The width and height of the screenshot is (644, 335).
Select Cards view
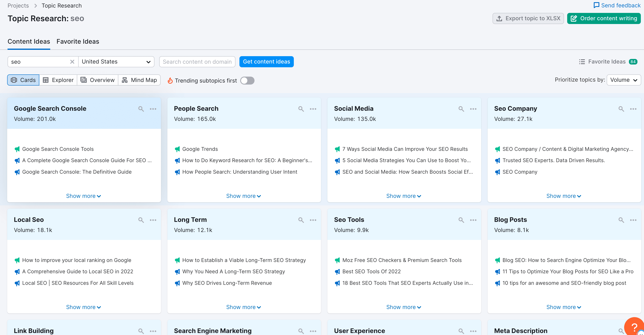coord(23,80)
